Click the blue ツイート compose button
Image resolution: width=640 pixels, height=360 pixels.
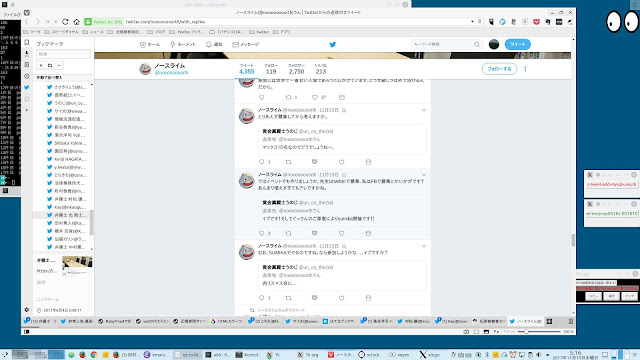(x=518, y=44)
